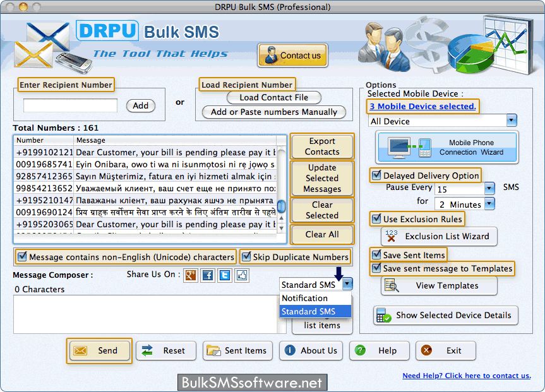Toggle Use Exclusion Rules checkbox

pos(376,219)
